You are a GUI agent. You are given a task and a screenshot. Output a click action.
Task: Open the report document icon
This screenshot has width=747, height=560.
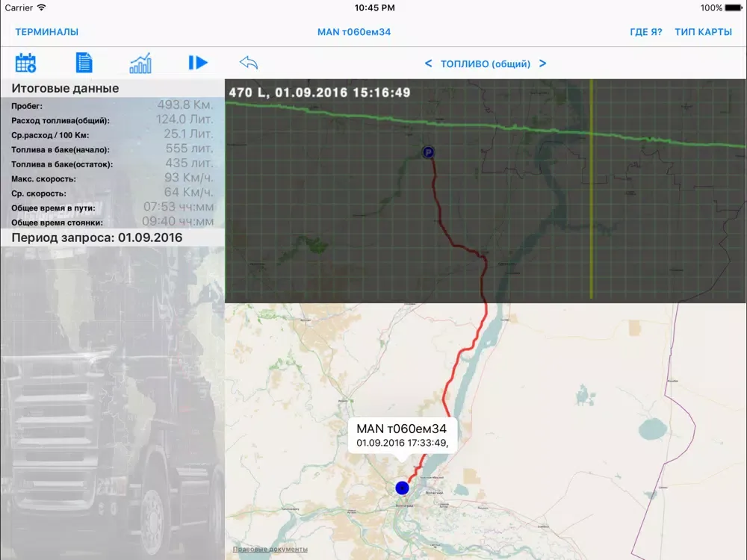[x=84, y=63]
